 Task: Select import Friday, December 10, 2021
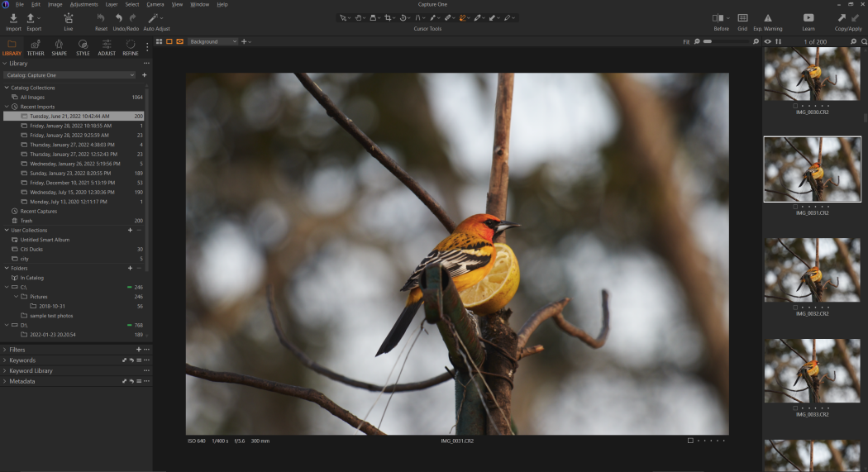[x=74, y=183]
